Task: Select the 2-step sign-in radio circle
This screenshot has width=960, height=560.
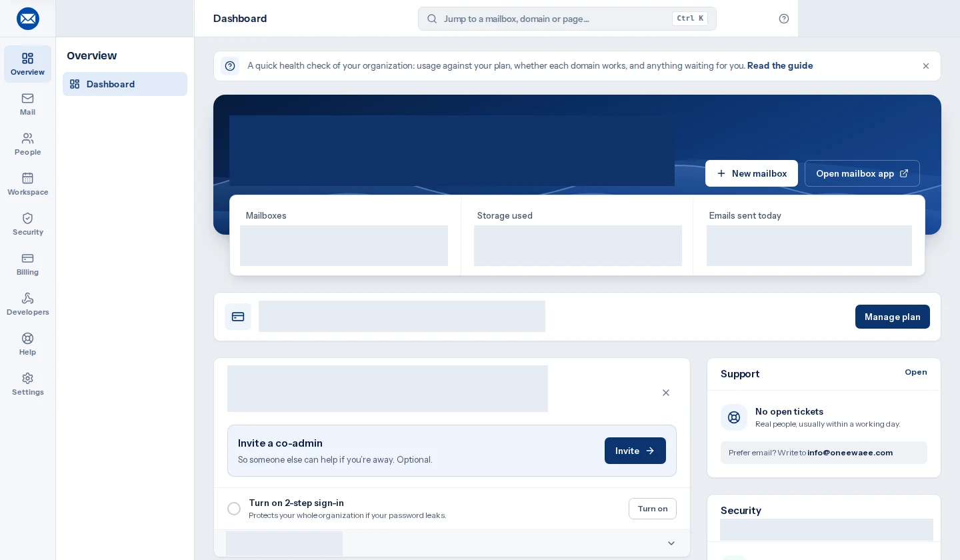Action: tap(234, 509)
